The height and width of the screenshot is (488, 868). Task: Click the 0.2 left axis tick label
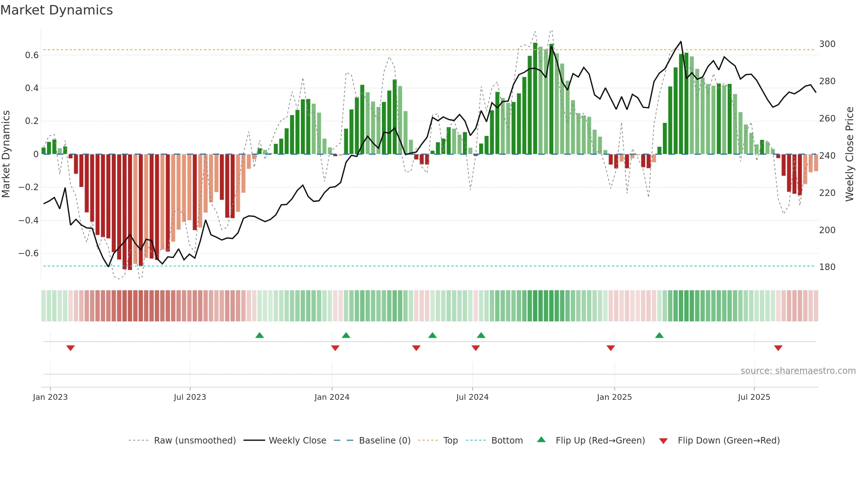[x=32, y=121]
